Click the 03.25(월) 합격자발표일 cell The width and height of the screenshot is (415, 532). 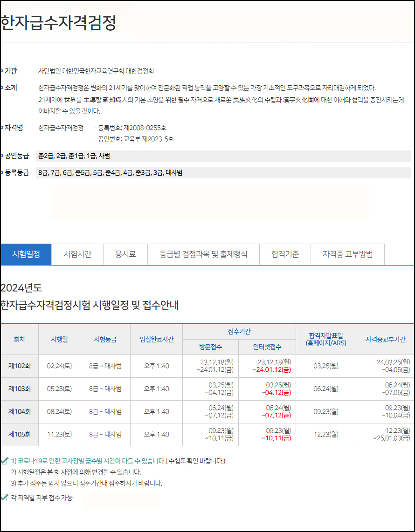click(326, 366)
